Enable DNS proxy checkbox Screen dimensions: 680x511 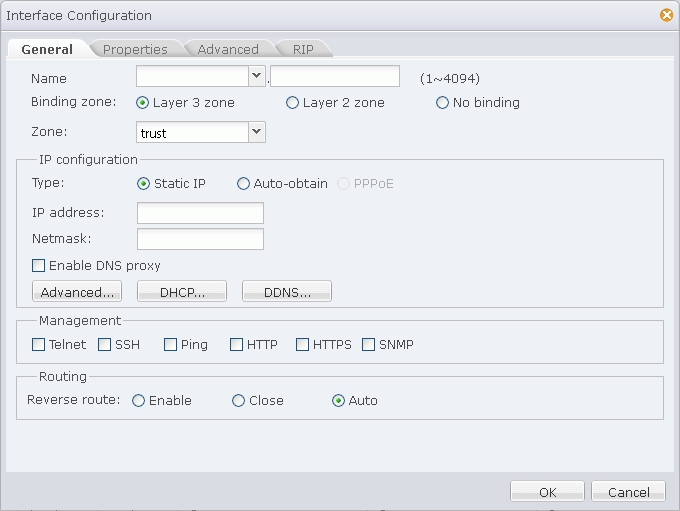[39, 265]
